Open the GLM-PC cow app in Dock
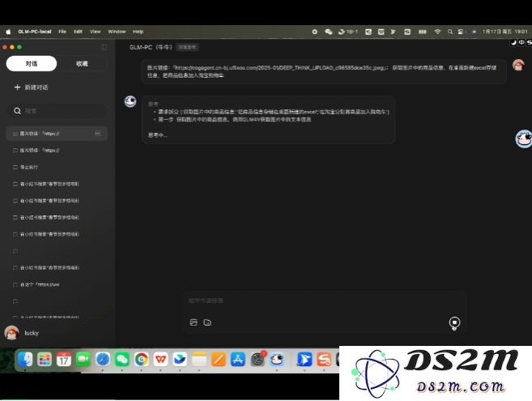The height and width of the screenshot is (401, 532). (277, 359)
